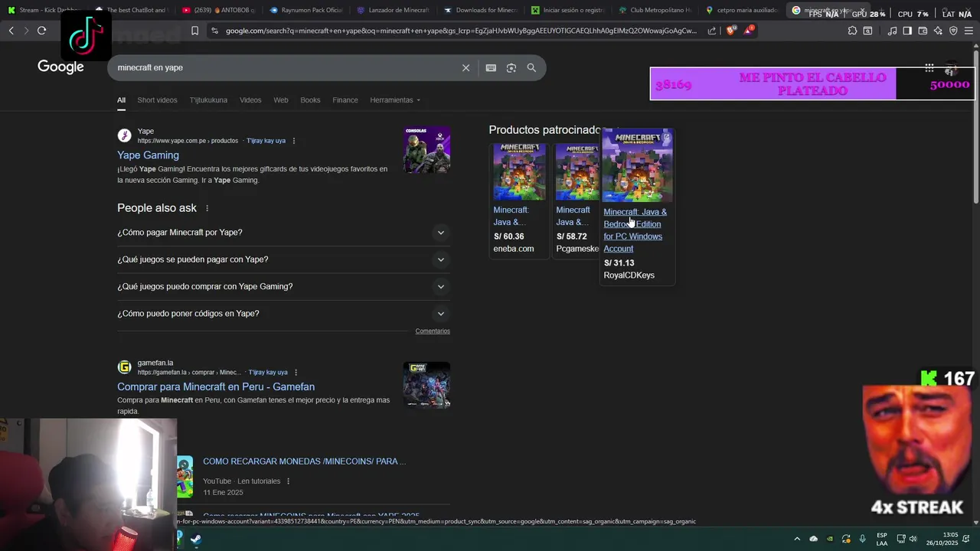Click the browser address bar URL
The height and width of the screenshot is (551, 980).
(461, 31)
